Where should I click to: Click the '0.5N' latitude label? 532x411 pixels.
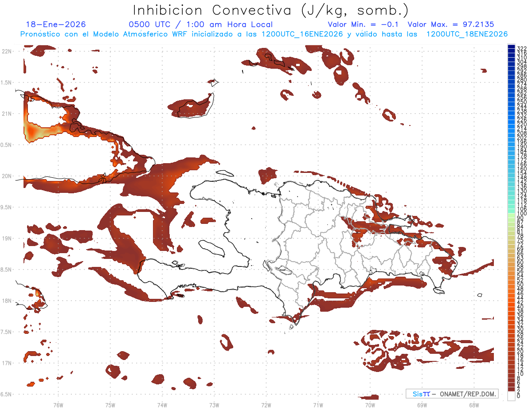coord(7,145)
